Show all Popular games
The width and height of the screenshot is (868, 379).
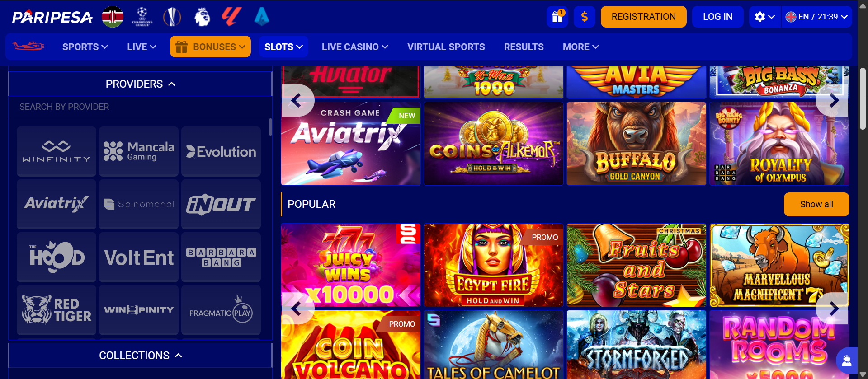tap(816, 204)
